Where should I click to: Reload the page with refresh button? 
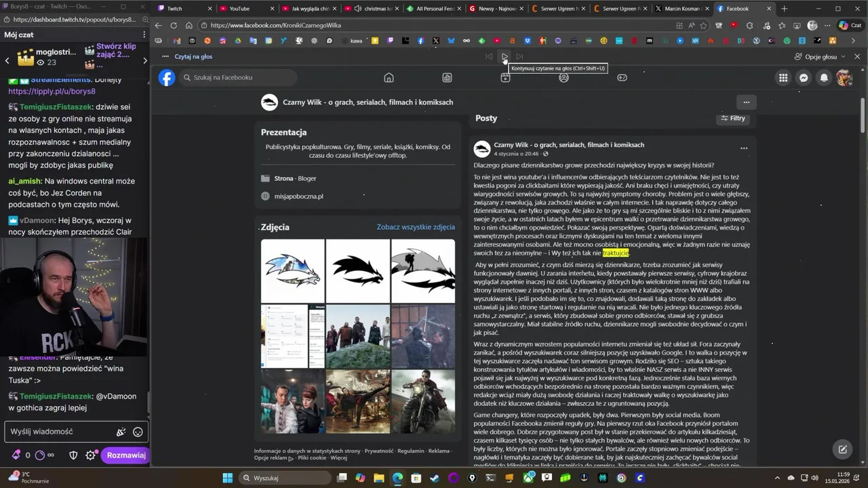(174, 25)
